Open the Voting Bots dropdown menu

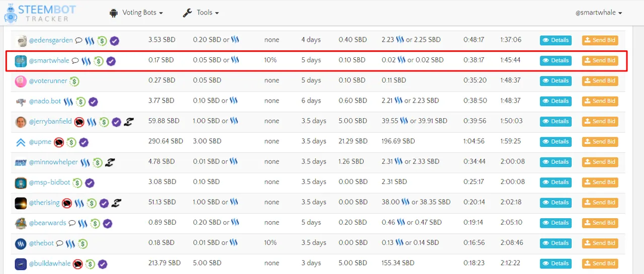tap(136, 13)
